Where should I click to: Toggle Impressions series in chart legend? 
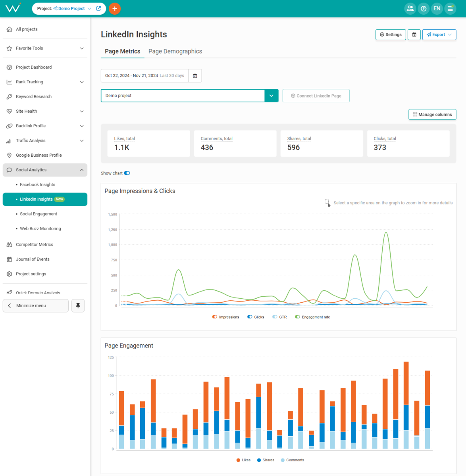tap(215, 317)
